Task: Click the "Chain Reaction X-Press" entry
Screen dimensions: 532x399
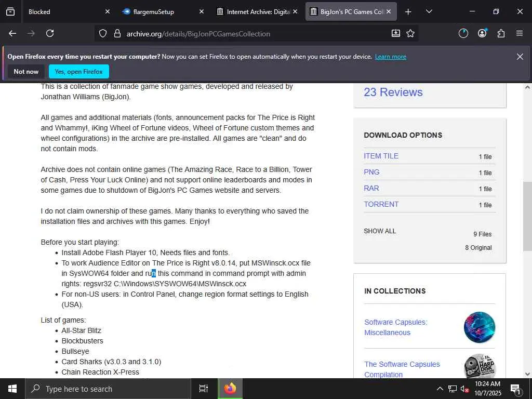Action: coord(100,372)
